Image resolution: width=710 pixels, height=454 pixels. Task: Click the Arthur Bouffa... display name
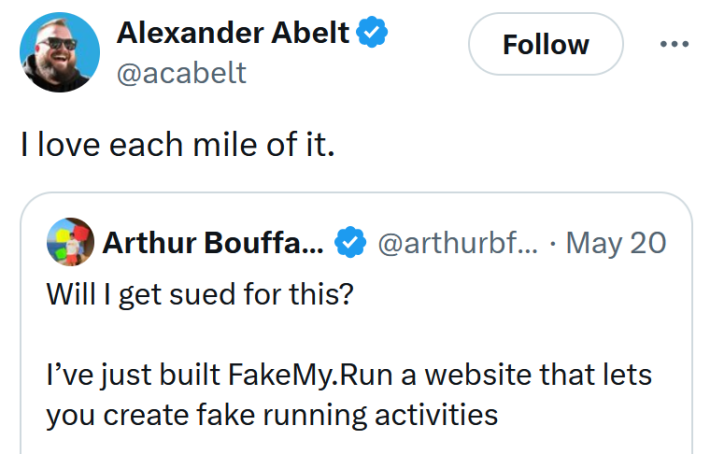(212, 243)
